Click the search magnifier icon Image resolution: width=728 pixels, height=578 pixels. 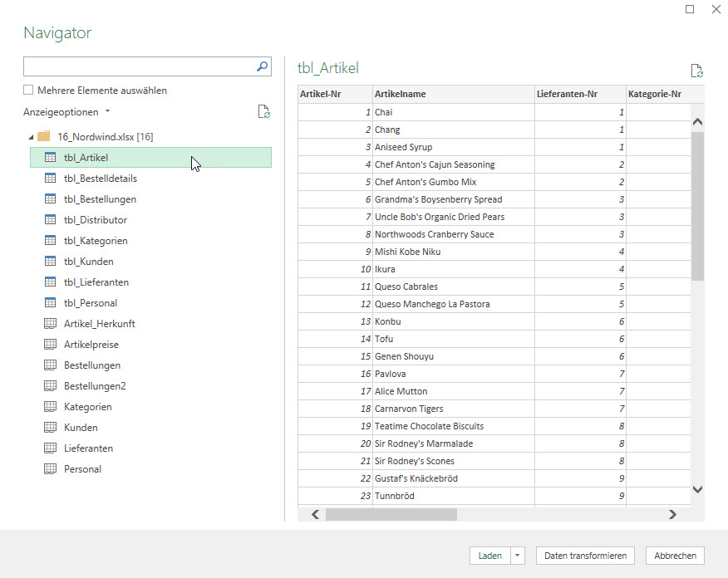click(262, 66)
